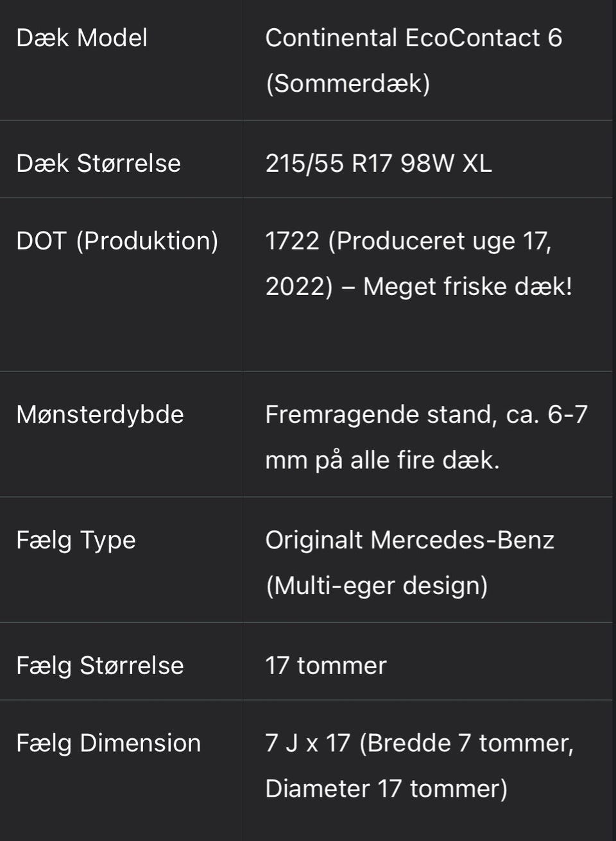Click the Fælg Størrelse label
This screenshot has height=841, width=616.
coord(99,665)
